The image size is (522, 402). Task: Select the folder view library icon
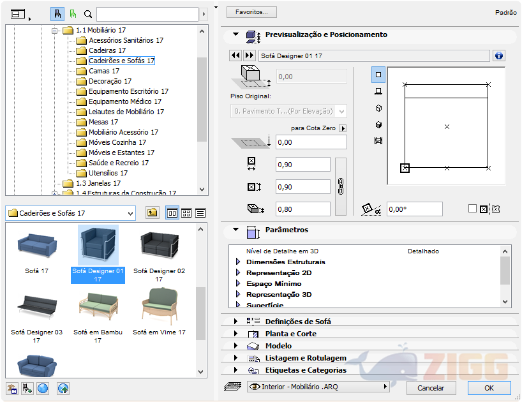click(57, 14)
